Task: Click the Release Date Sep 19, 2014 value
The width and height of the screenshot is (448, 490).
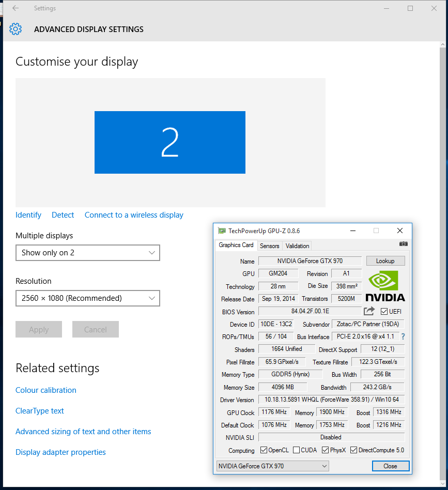Action: click(279, 299)
